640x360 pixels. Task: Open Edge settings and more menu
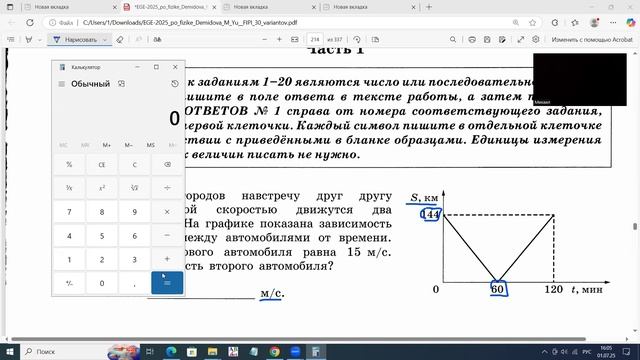[x=613, y=23]
